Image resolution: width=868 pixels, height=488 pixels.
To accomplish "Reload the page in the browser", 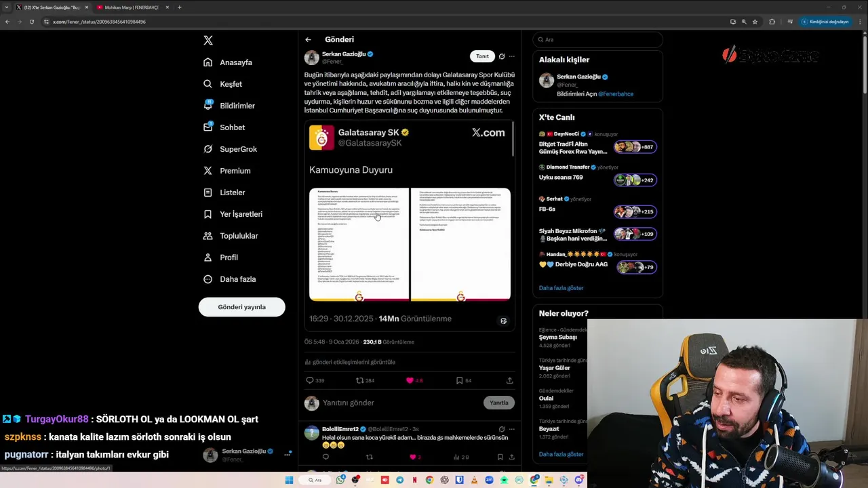I will click(x=31, y=22).
